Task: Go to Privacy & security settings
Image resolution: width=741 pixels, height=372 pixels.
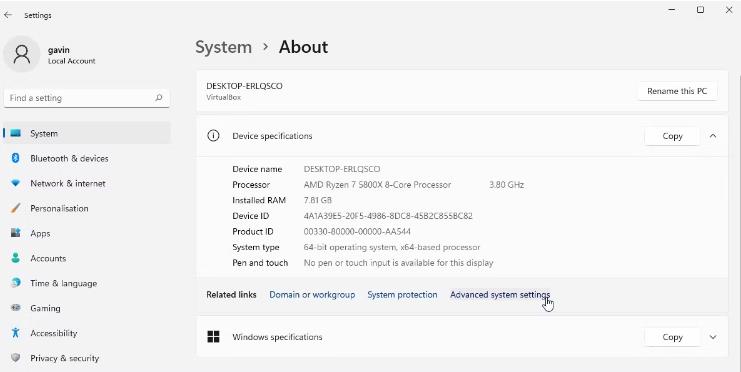Action: [x=87, y=358]
